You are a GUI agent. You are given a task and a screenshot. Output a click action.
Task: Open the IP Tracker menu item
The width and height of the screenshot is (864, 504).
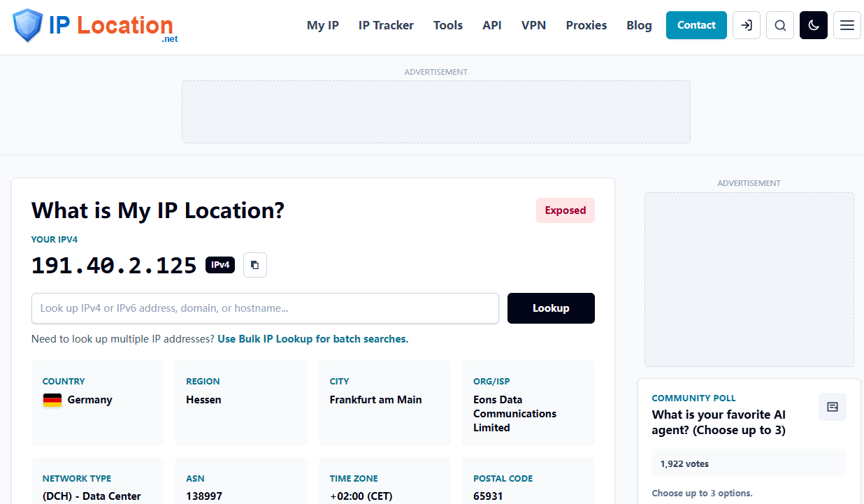pos(386,25)
